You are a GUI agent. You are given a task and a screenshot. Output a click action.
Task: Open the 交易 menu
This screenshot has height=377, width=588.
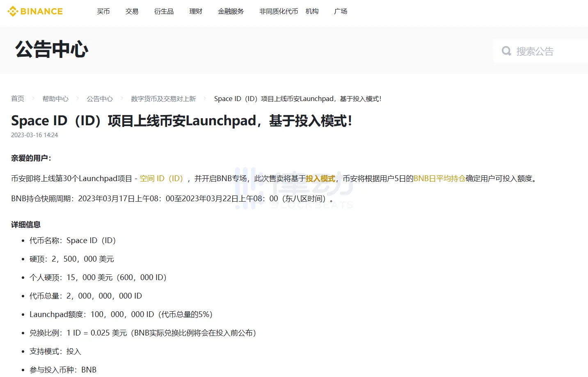click(132, 11)
